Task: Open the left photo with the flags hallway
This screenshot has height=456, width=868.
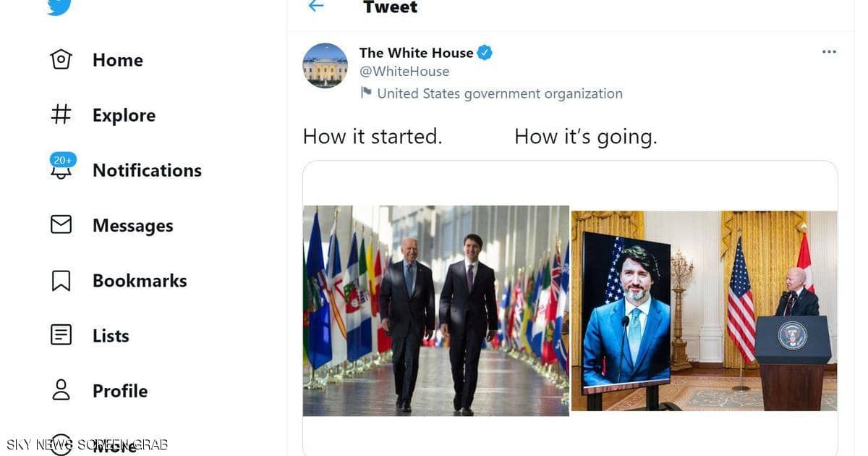Action: [435, 311]
